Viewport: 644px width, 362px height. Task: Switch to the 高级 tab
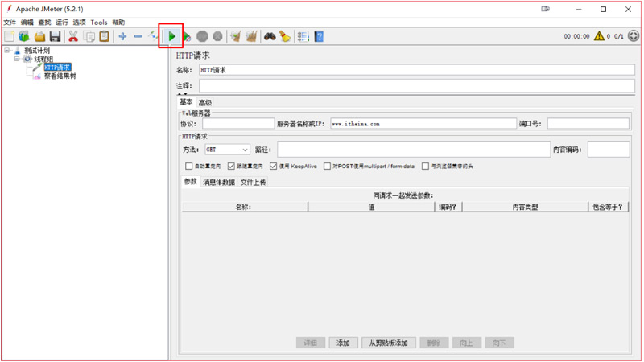click(205, 103)
